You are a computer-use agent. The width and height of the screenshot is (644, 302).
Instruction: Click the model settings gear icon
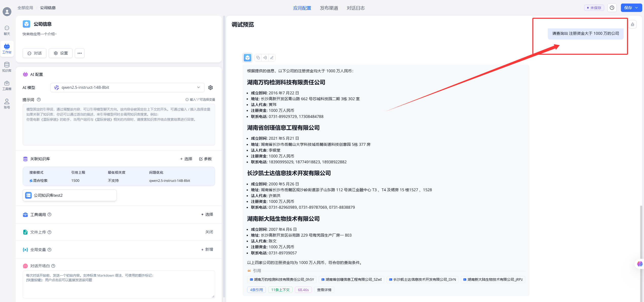[210, 87]
